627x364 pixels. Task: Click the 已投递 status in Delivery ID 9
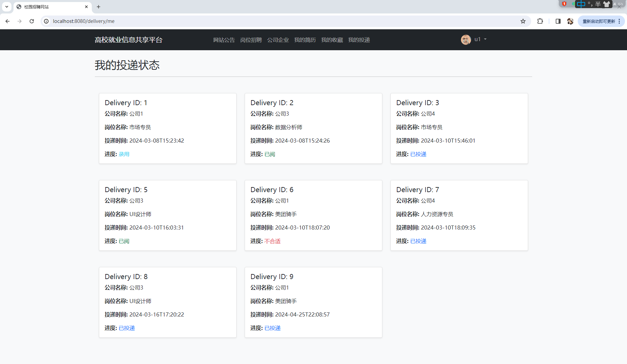272,328
